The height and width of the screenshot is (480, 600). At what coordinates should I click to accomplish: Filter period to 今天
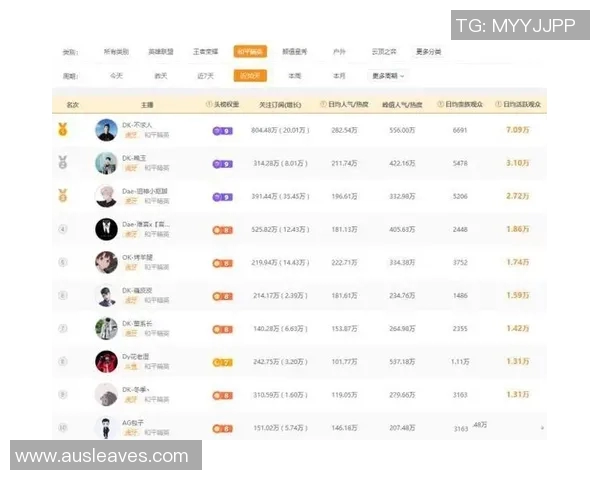pyautogui.click(x=116, y=76)
